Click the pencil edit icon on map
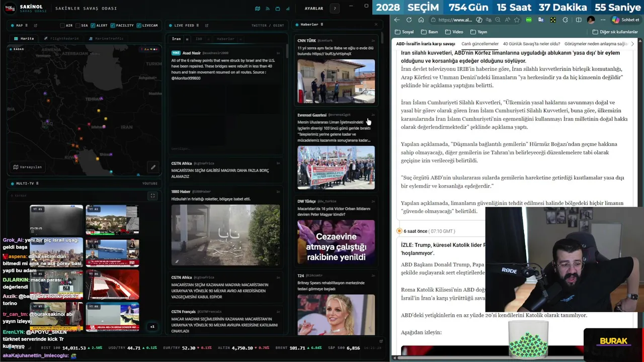The width and height of the screenshot is (644, 362). 153,167
